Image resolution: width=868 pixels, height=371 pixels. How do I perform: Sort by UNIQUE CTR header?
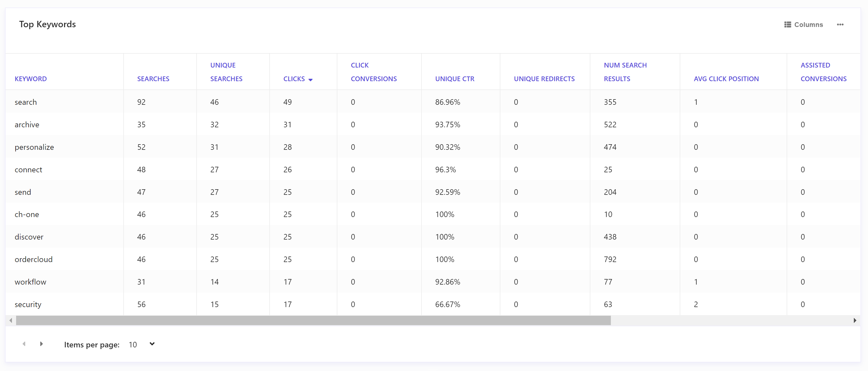455,79
